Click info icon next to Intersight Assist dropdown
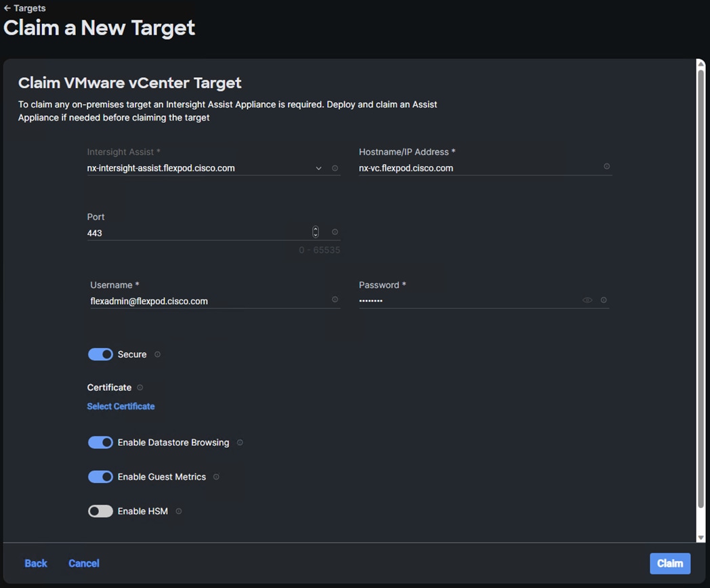This screenshot has width=710, height=588. pos(335,168)
